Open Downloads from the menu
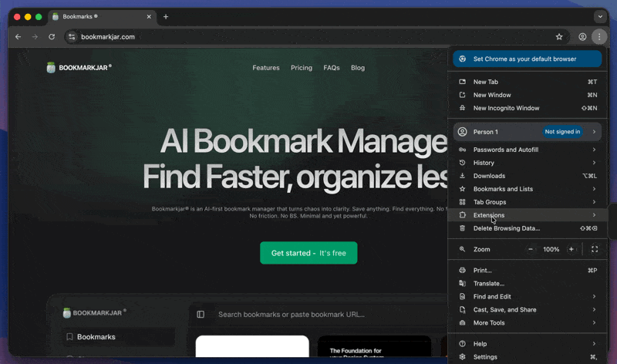Image resolution: width=617 pixels, height=364 pixels. [527, 176]
